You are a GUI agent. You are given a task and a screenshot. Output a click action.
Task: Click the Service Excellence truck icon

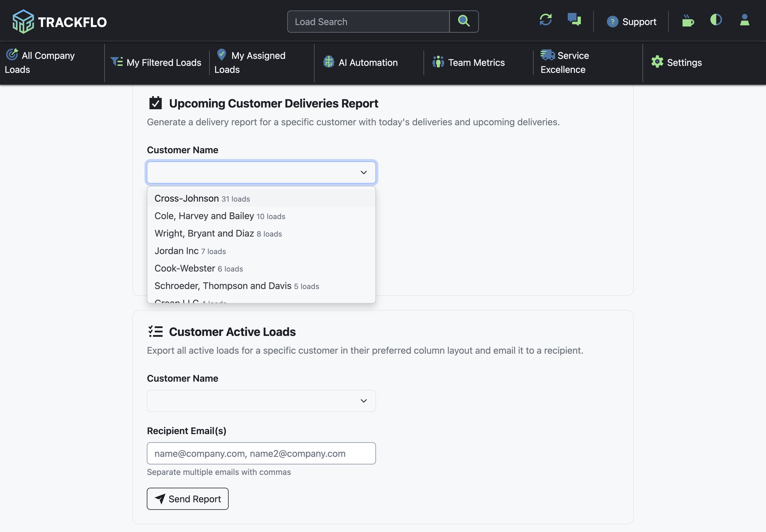click(548, 55)
